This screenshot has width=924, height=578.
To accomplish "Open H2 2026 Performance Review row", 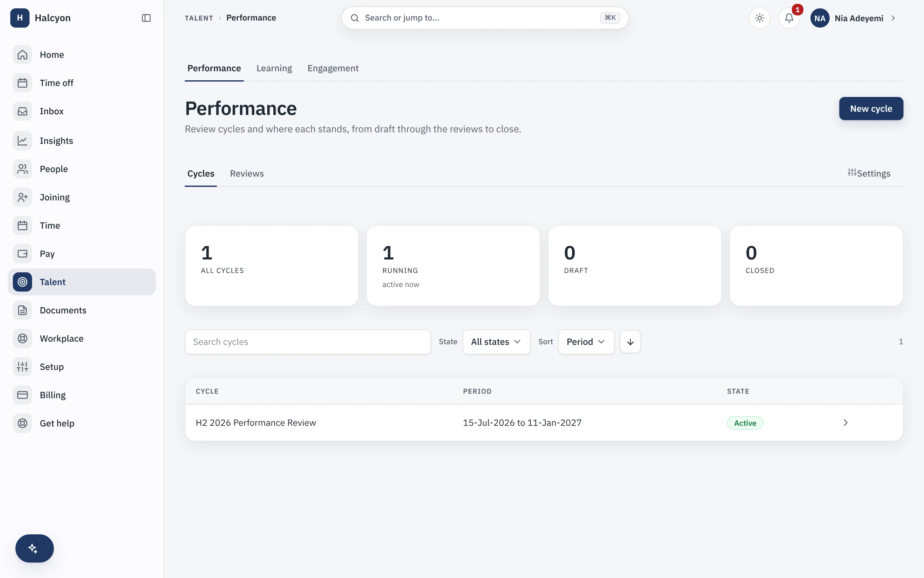I will tap(544, 423).
